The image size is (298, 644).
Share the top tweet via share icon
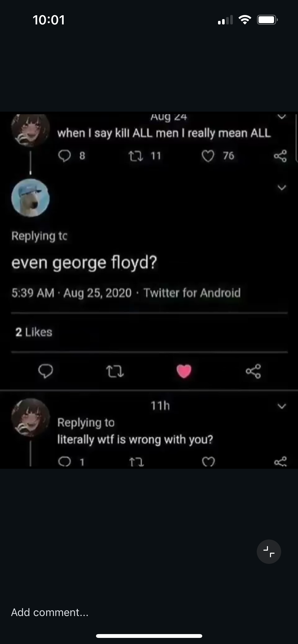pyautogui.click(x=280, y=156)
